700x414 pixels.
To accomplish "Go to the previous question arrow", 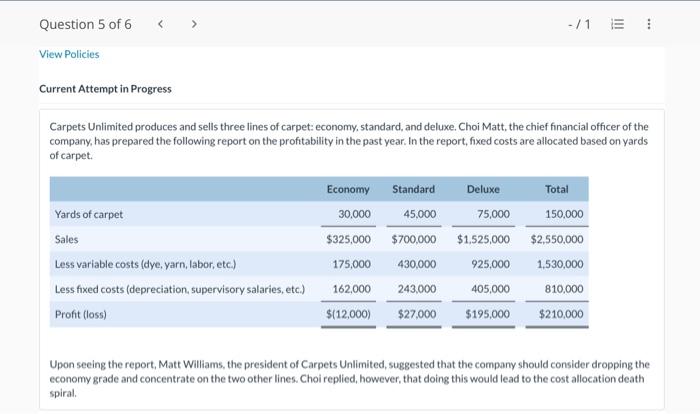I will pyautogui.click(x=160, y=25).
